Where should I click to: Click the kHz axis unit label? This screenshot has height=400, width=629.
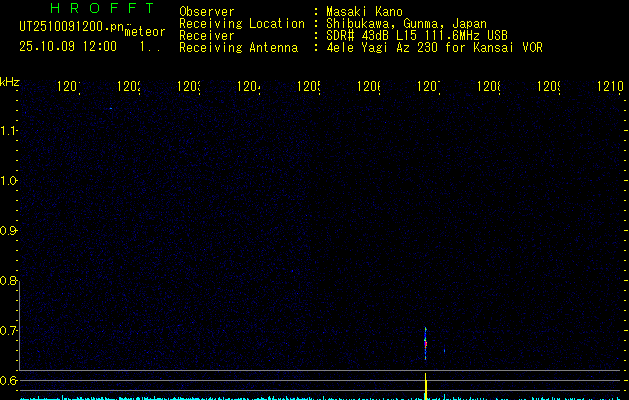[x=10, y=81]
